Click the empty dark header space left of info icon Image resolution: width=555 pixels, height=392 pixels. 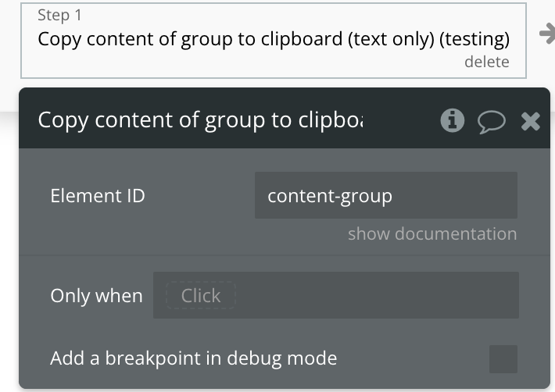(x=402, y=120)
